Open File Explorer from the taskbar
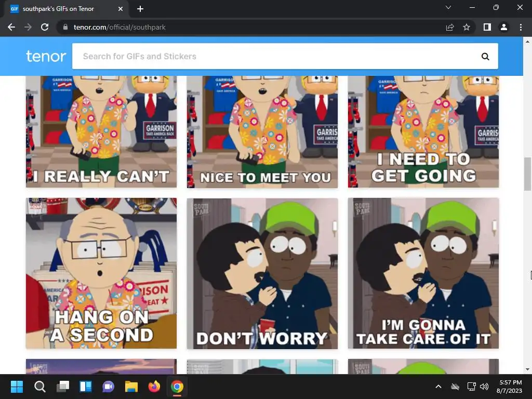Image resolution: width=532 pixels, height=399 pixels. (131, 387)
